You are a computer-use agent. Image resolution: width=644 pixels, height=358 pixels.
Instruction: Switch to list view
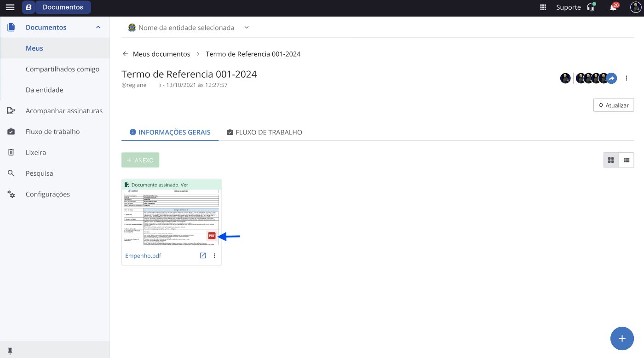point(627,160)
